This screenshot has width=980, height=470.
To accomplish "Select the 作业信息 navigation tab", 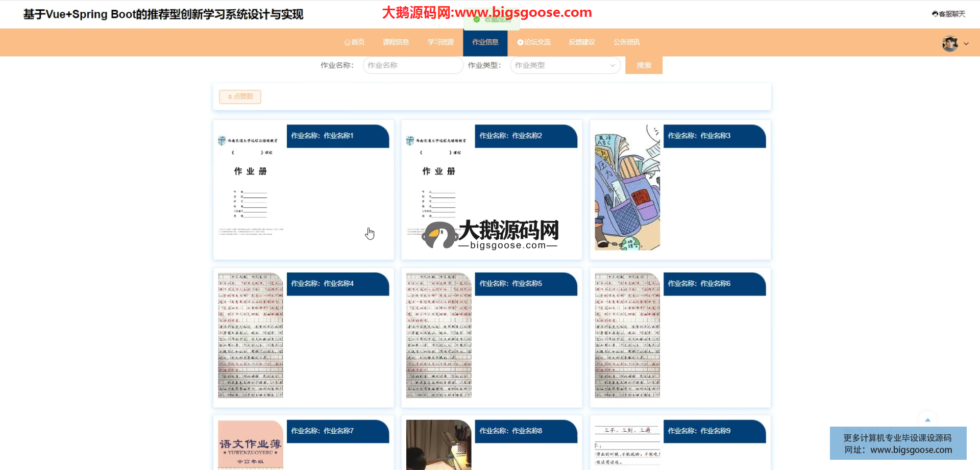I will (x=485, y=42).
